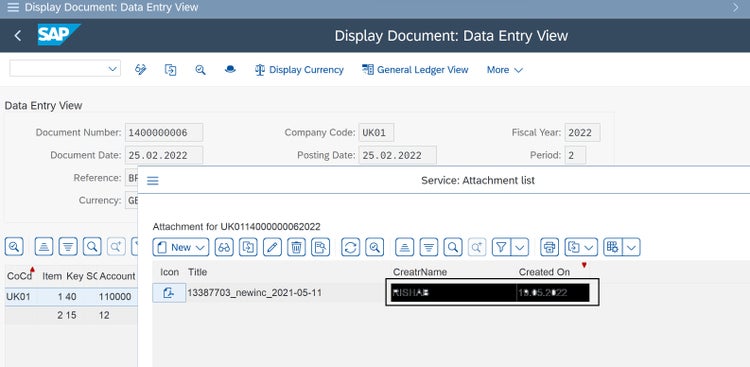Click account value 110000
750x367 pixels.
point(115,297)
